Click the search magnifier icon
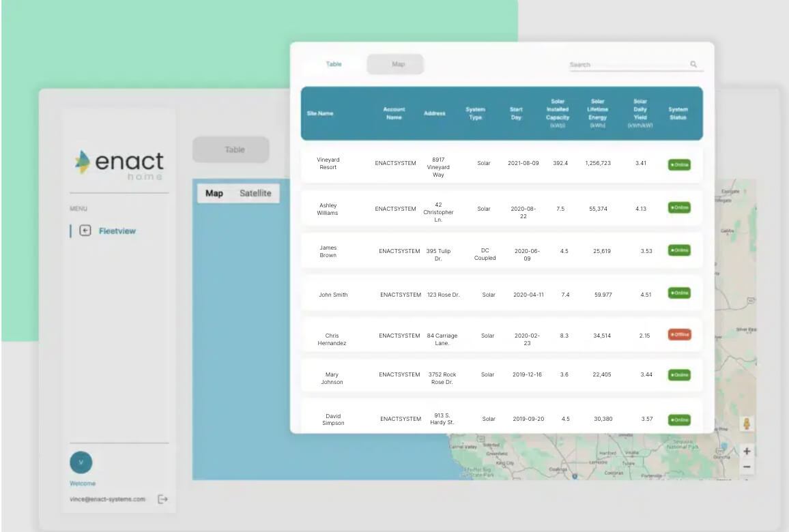 tap(693, 64)
